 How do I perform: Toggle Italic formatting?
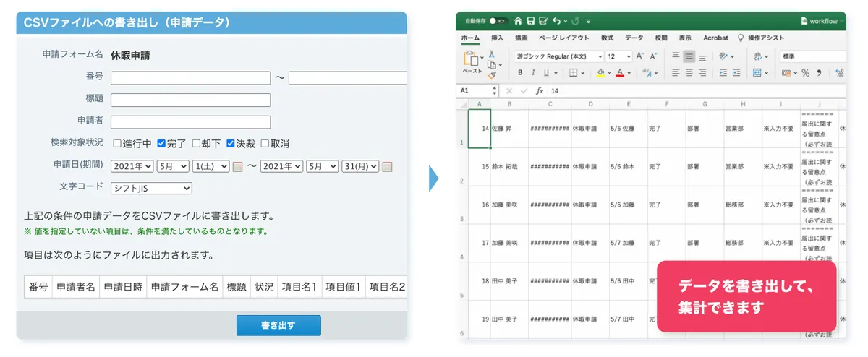coord(532,72)
